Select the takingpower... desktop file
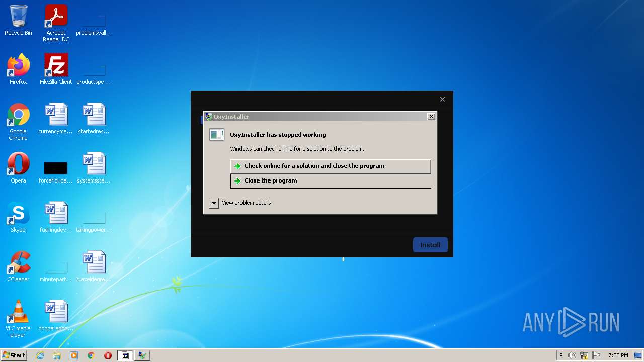The width and height of the screenshot is (644, 362). [94, 222]
